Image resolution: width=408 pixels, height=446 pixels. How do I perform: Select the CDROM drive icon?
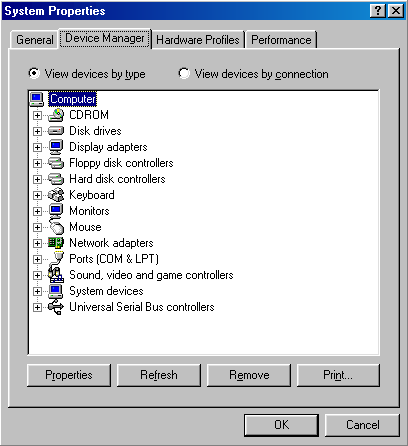[56, 115]
